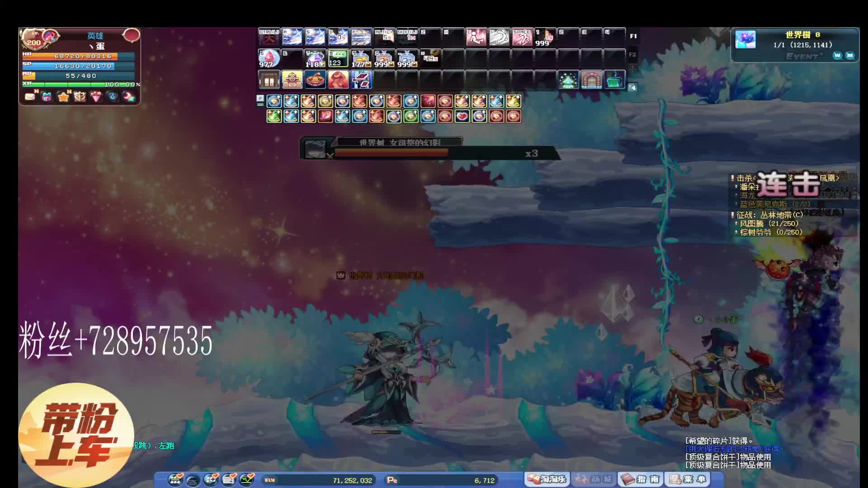Click the green christmas tree icon
Image resolution: width=868 pixels, height=488 pixels.
568,80
